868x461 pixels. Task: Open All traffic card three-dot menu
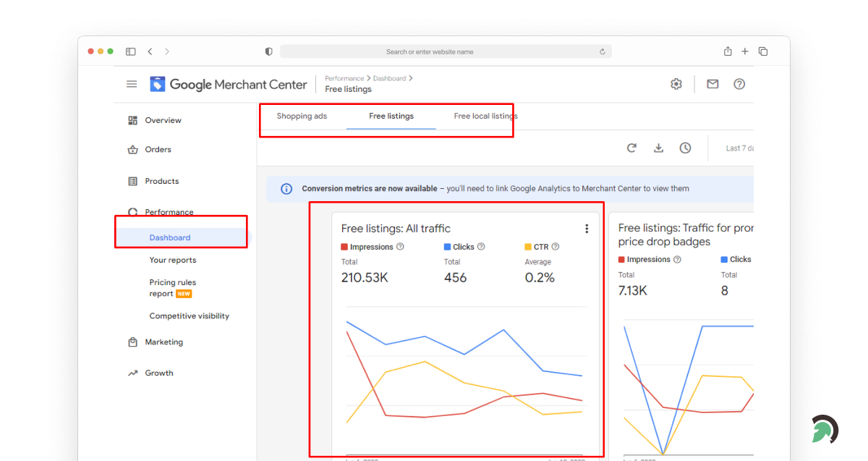click(586, 229)
